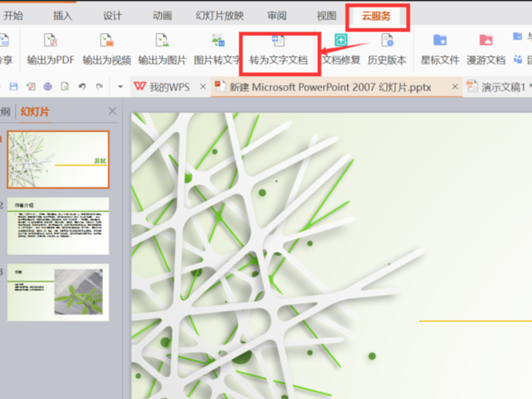Save using the floppy disk icon
This screenshot has height=399, width=532.
(13, 87)
